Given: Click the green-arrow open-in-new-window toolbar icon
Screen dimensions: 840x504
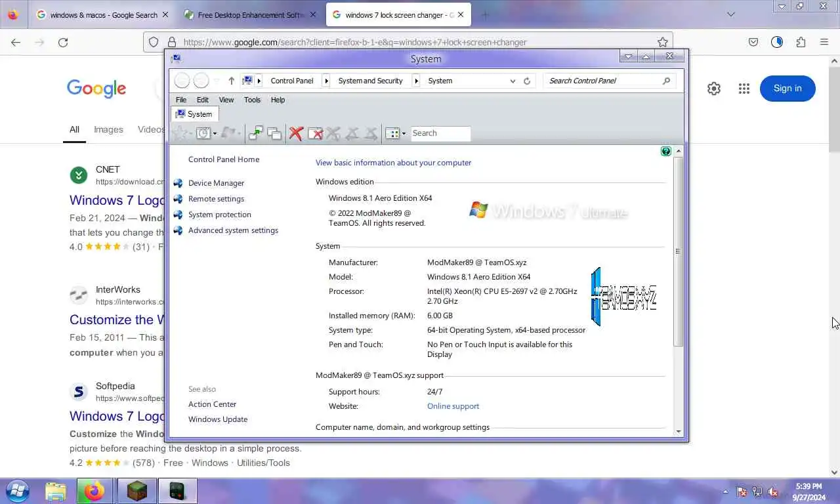Looking at the screenshot, I should [x=256, y=133].
